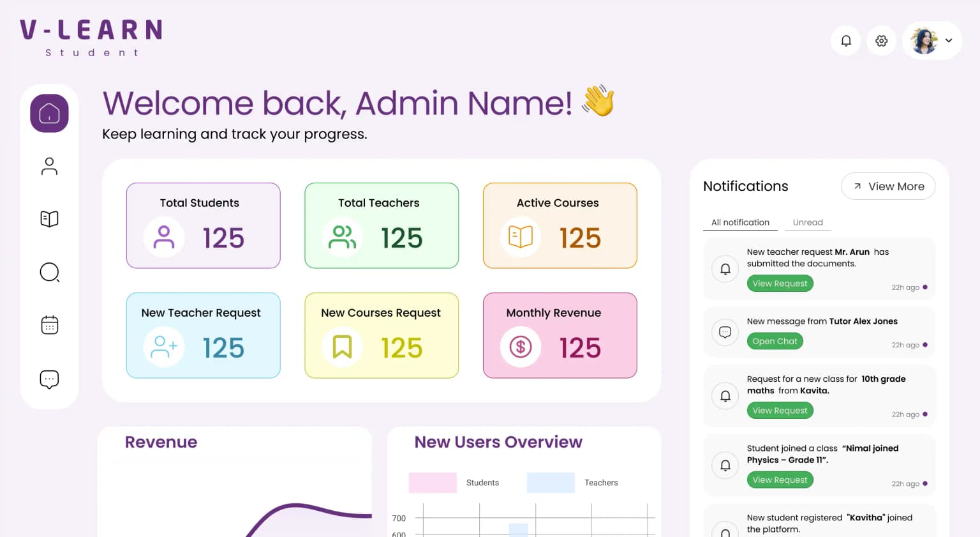Screen dimensions: 980x537
Task: Click the search magnifier sidebar icon
Action: click(49, 273)
